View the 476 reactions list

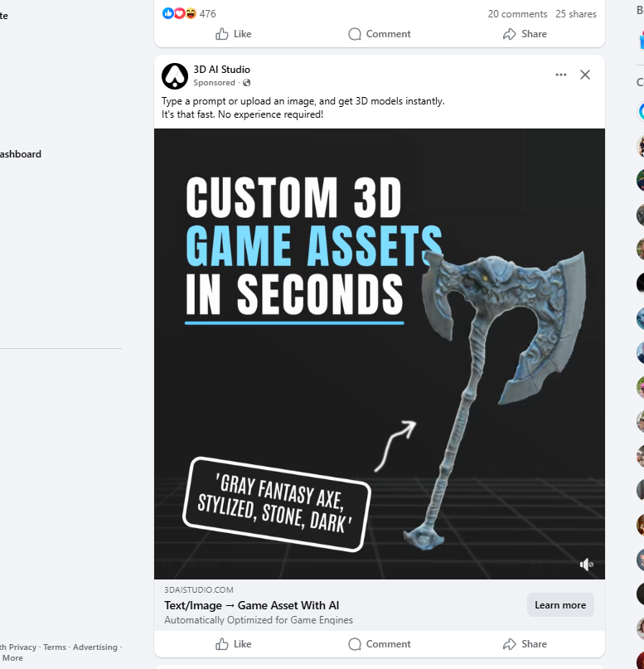click(x=208, y=13)
